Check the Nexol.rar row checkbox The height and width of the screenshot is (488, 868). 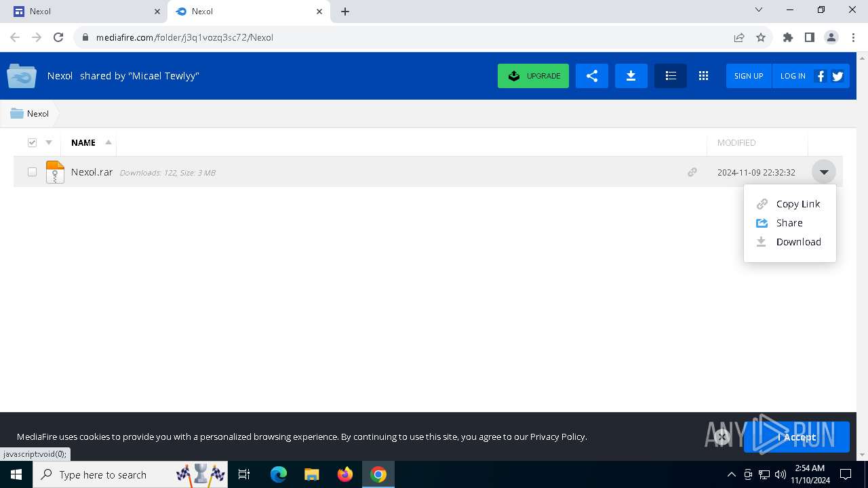point(32,172)
